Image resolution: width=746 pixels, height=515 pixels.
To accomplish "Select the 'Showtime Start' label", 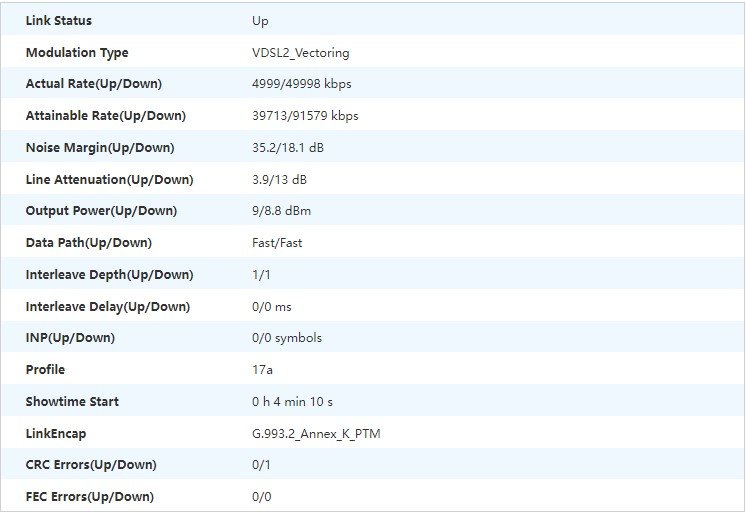I will (x=72, y=402).
